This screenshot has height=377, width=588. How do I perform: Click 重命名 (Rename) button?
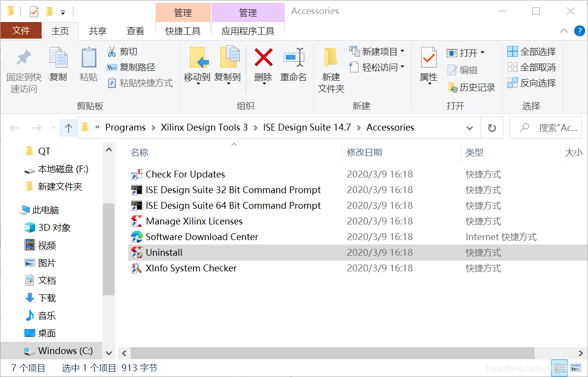click(x=294, y=65)
